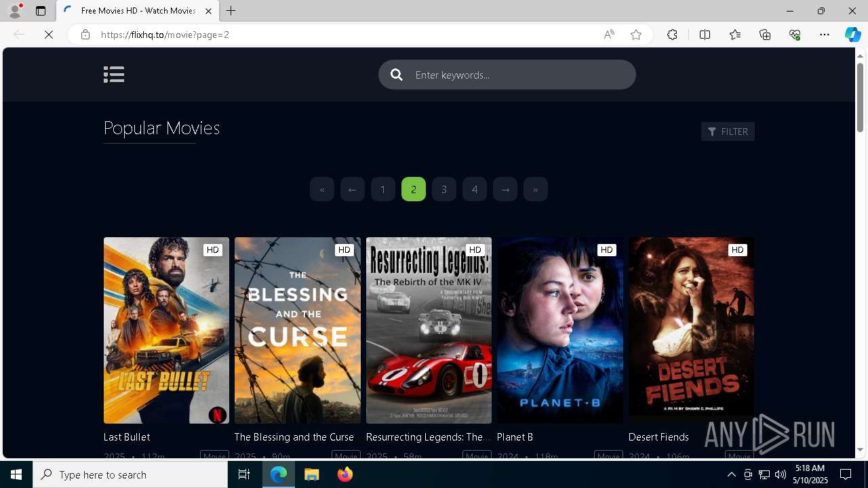Select pagination page 4
The height and width of the screenshot is (488, 868).
[475, 189]
